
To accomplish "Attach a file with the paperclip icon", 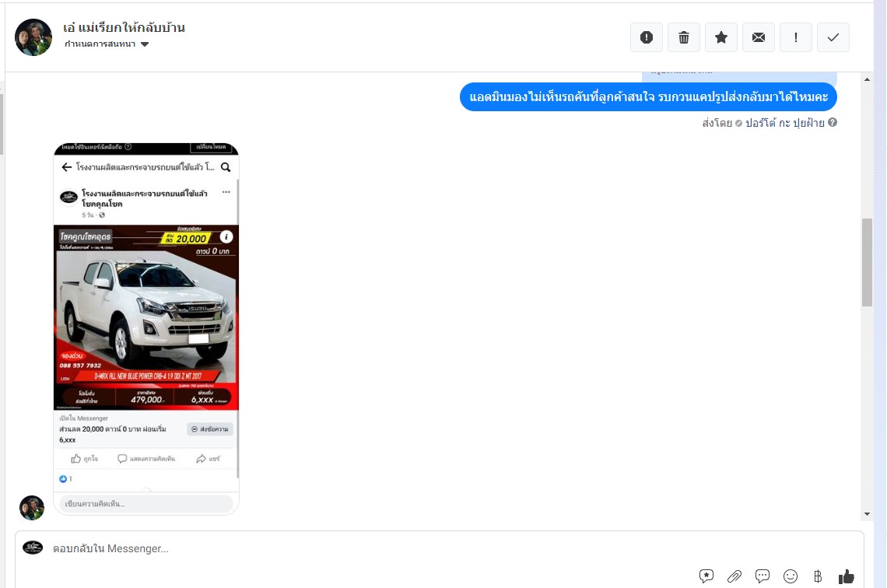I will tap(734, 576).
